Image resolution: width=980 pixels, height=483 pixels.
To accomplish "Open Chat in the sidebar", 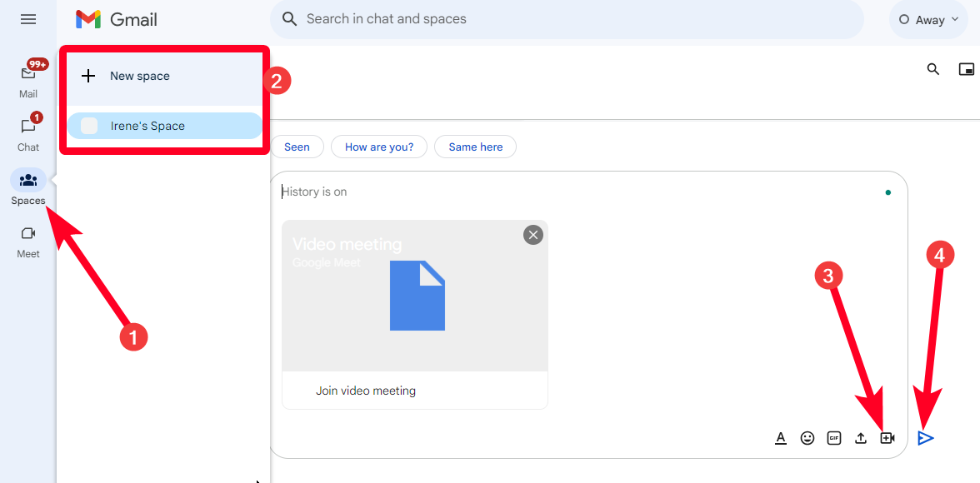I will click(28, 133).
